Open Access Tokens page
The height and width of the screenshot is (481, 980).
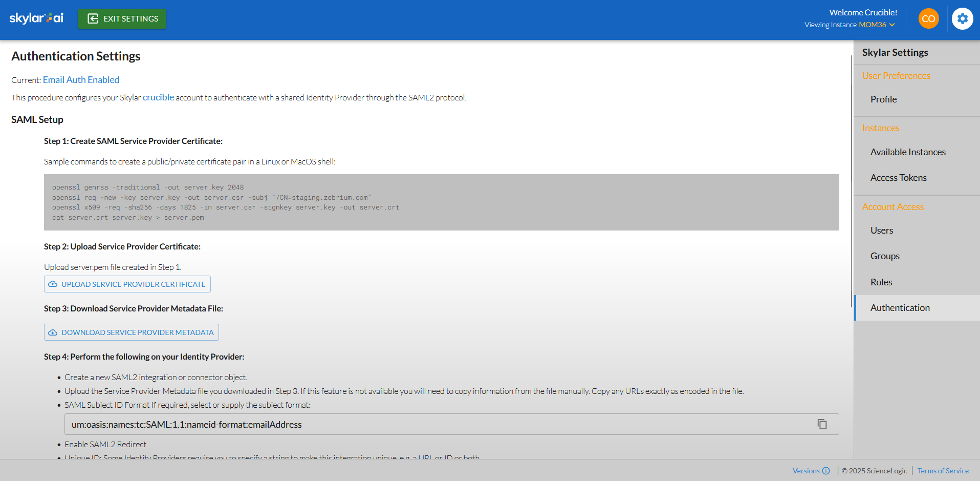(x=898, y=178)
